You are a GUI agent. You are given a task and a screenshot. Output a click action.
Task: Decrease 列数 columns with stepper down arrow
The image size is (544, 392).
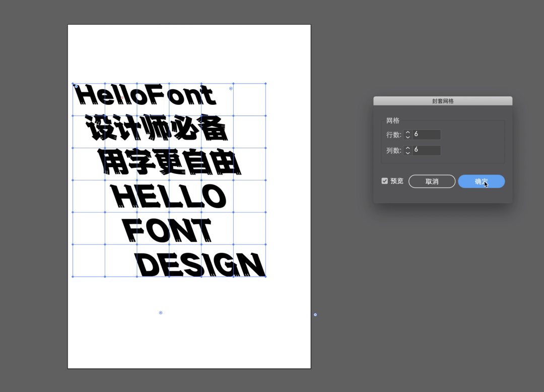(x=407, y=153)
